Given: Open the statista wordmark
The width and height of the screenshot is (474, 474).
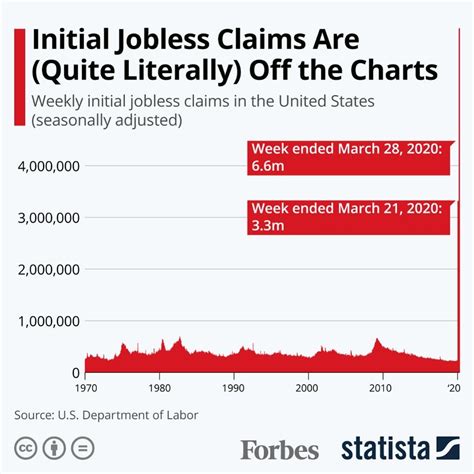Looking at the screenshot, I should pyautogui.click(x=385, y=448).
